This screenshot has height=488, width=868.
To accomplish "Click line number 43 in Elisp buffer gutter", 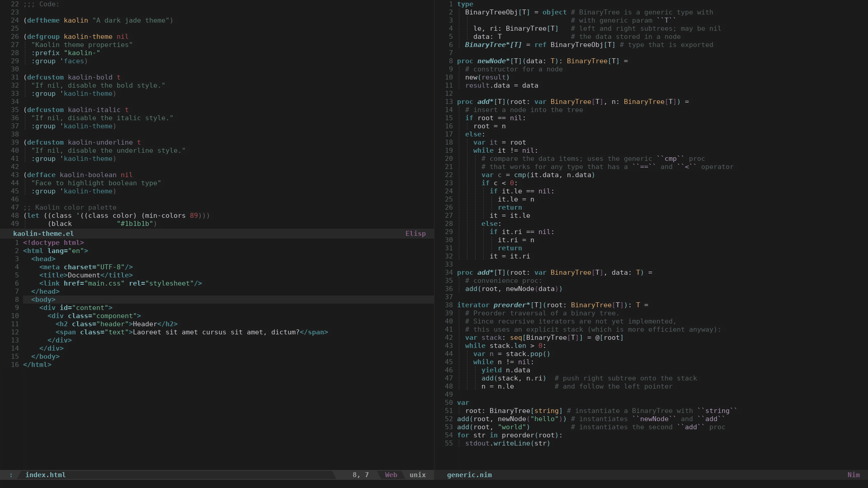I will (15, 175).
